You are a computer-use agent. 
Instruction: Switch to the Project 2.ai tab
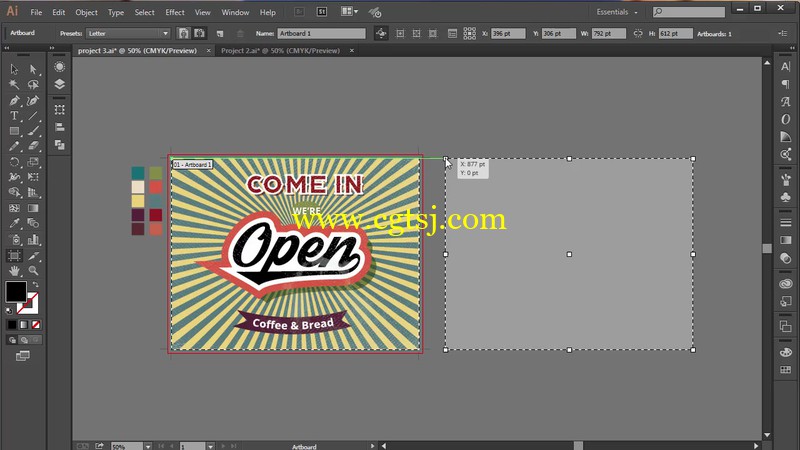pyautogui.click(x=281, y=51)
